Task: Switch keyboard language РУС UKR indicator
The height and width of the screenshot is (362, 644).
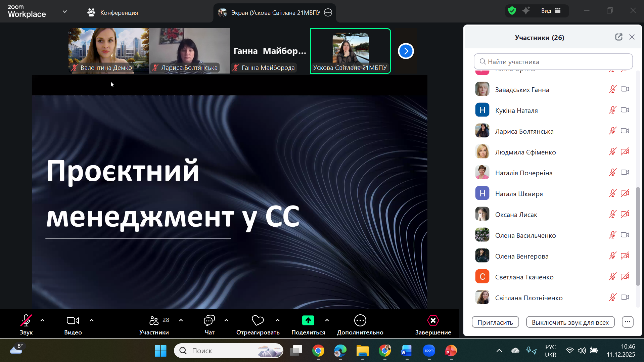Action: [x=551, y=351]
